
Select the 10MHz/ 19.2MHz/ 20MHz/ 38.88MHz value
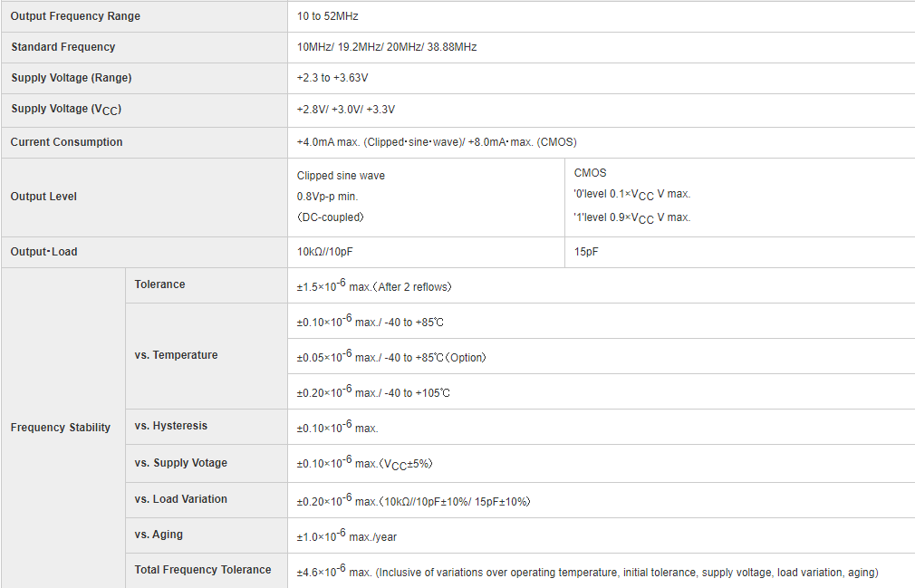point(387,47)
